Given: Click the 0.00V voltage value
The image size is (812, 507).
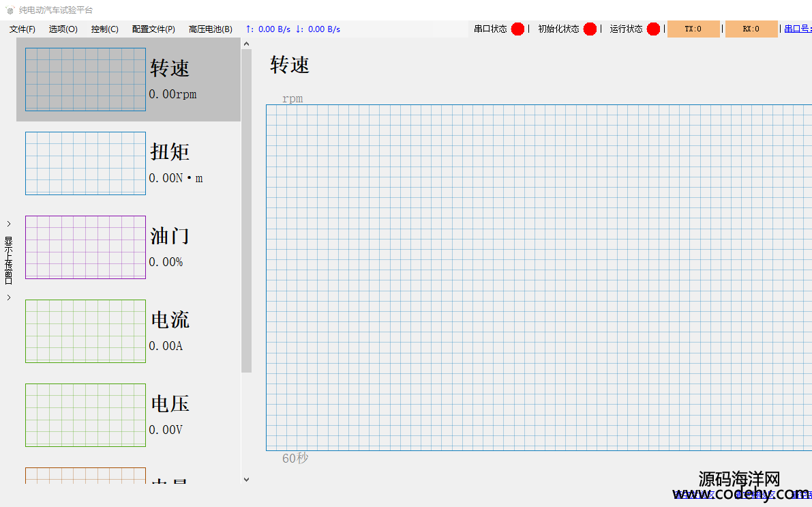Looking at the screenshot, I should (166, 431).
